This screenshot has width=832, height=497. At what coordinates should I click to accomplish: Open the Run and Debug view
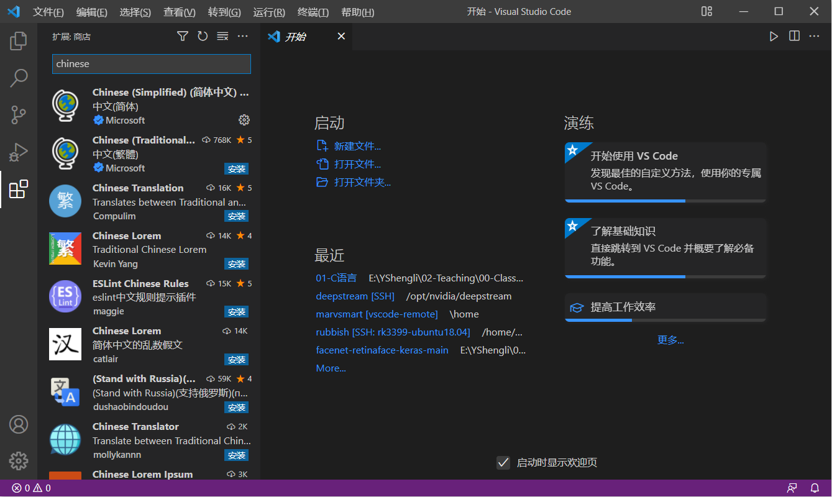coord(19,152)
